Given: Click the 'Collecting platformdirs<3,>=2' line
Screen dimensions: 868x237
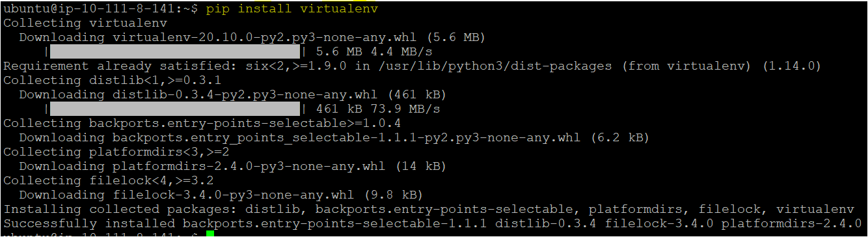Looking at the screenshot, I should coord(116,152).
